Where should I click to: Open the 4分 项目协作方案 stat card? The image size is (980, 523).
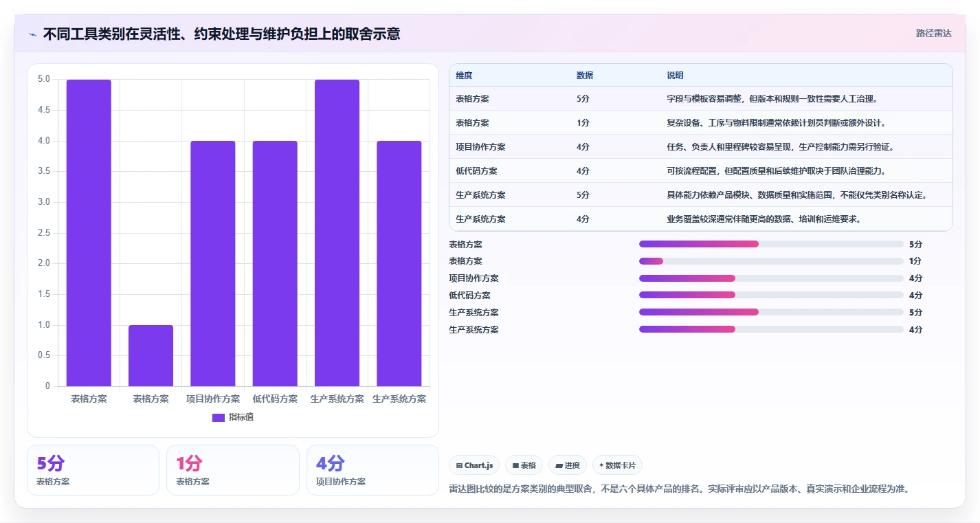point(372,470)
